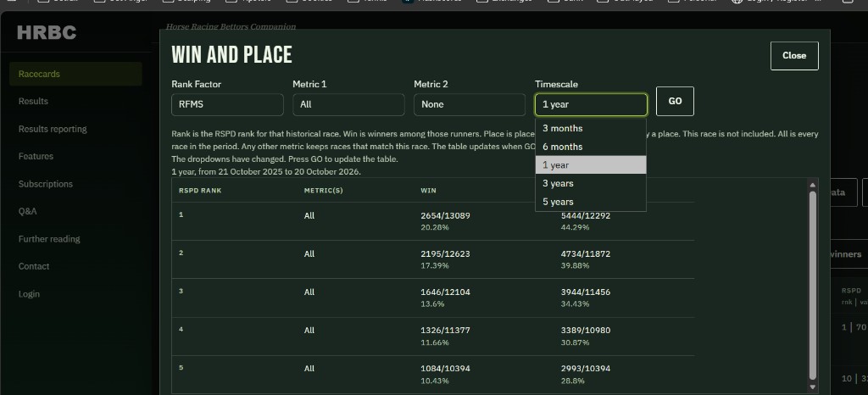The height and width of the screenshot is (395, 868).
Task: Open the Metric 2 None dropdown
Action: pyautogui.click(x=470, y=104)
